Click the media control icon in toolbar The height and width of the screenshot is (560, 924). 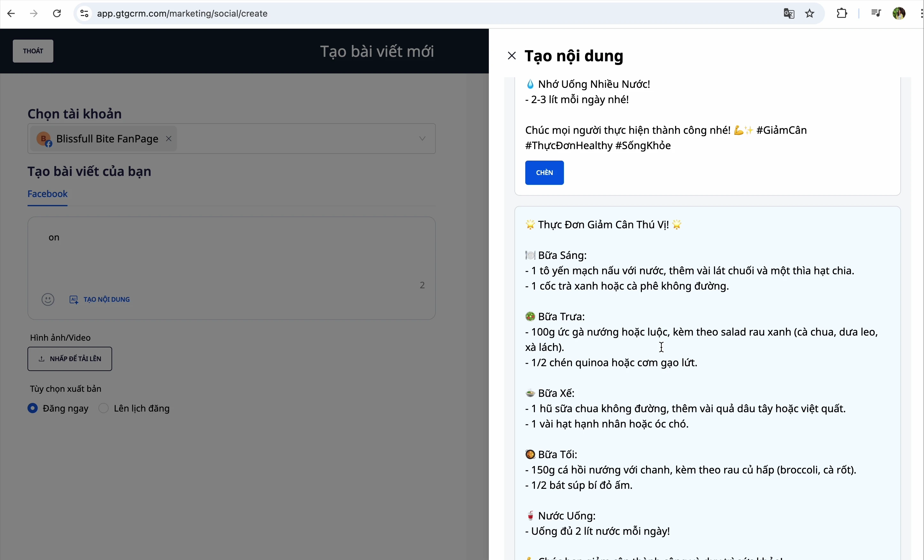pos(876,13)
